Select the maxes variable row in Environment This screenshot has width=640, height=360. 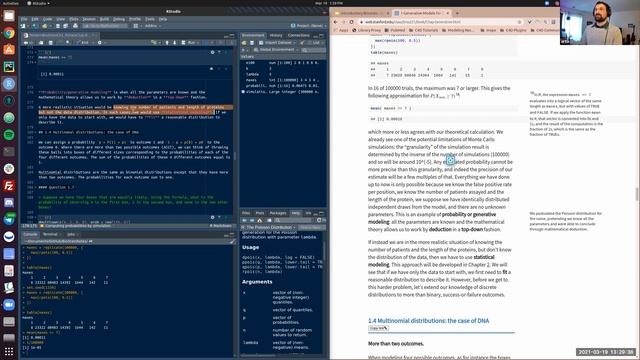tap(283, 80)
